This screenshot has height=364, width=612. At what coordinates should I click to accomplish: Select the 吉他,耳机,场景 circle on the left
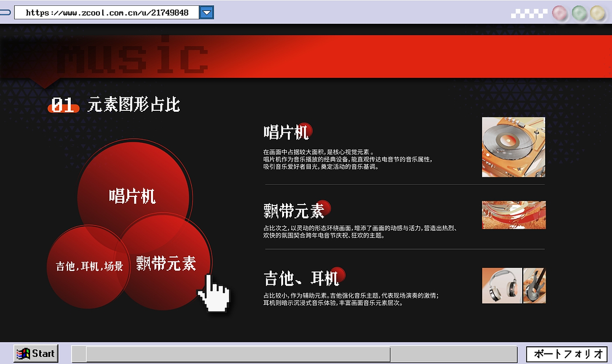(88, 265)
